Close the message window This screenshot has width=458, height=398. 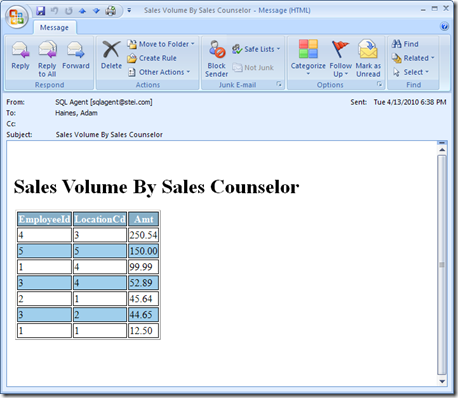point(446,9)
